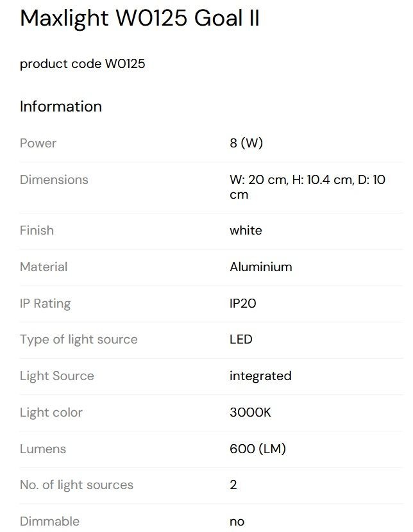Select the Information section heading

tap(61, 106)
